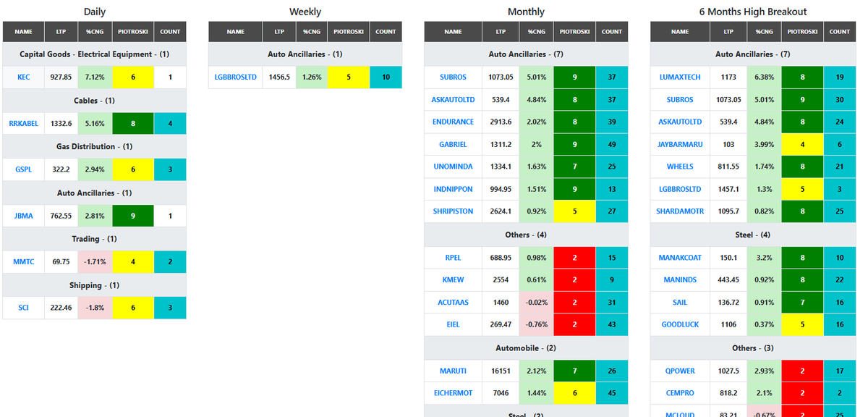
Task: Click the 'Gas Distribution - (1)' group row
Action: point(94,147)
